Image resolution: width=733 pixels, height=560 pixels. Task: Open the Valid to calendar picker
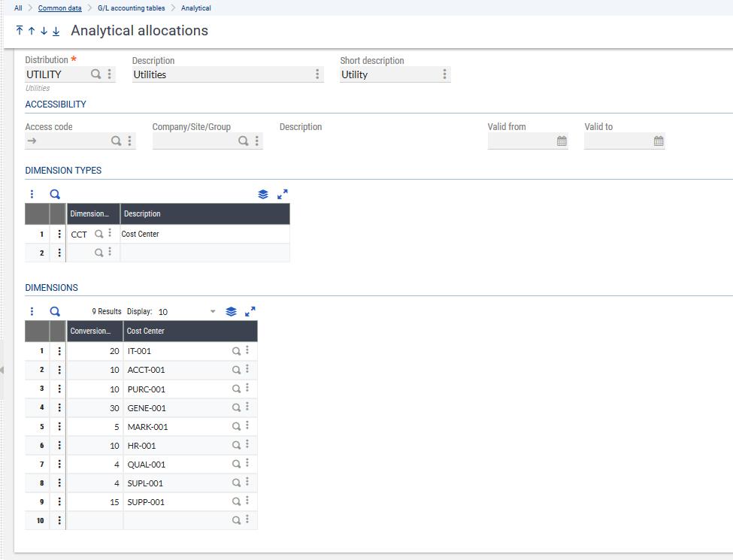pyautogui.click(x=657, y=141)
